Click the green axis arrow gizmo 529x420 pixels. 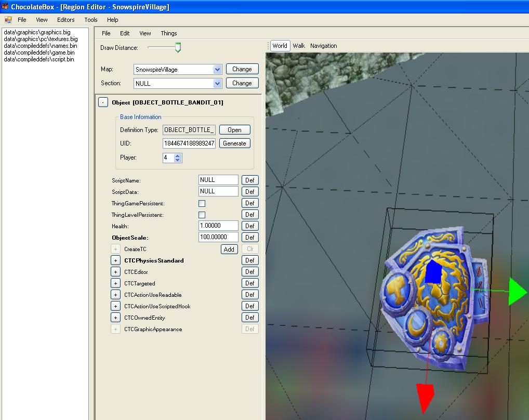pyautogui.click(x=518, y=291)
